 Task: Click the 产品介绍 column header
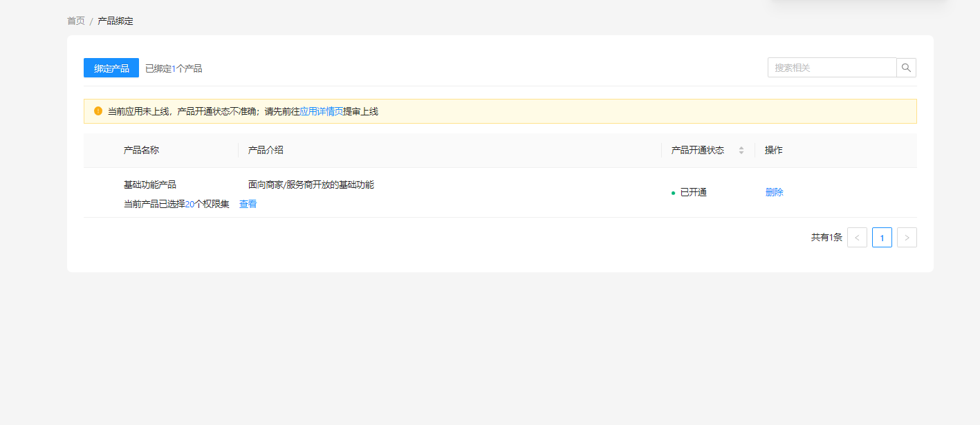266,151
